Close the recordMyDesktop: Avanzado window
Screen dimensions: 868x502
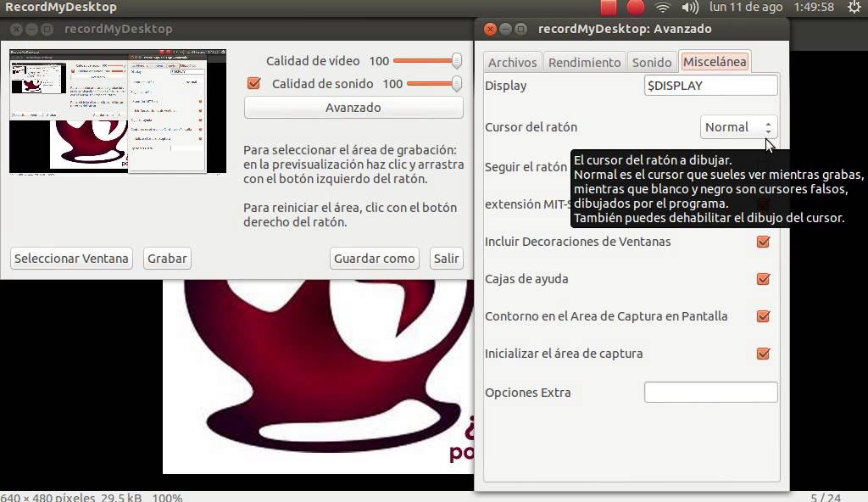pos(490,29)
